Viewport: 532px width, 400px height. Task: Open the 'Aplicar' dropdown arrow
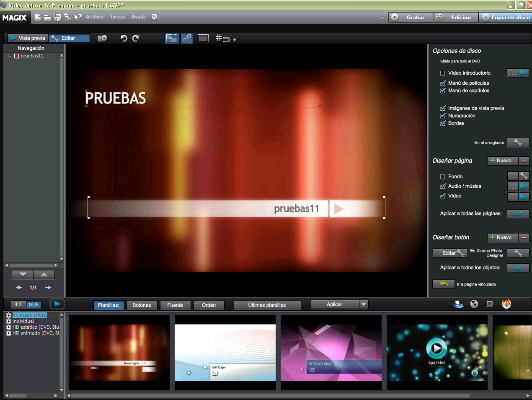[x=364, y=305]
